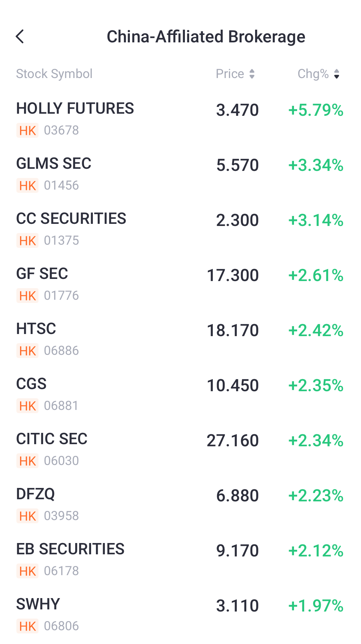Open HOLLY FUTURES stock details
Image resolution: width=361 pixels, height=644 pixels.
(75, 109)
